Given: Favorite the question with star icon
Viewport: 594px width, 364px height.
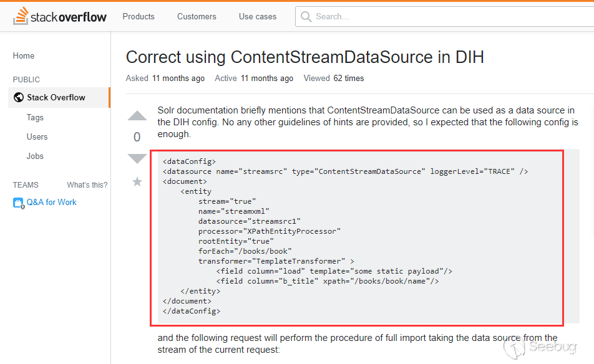Looking at the screenshot, I should pyautogui.click(x=137, y=181).
